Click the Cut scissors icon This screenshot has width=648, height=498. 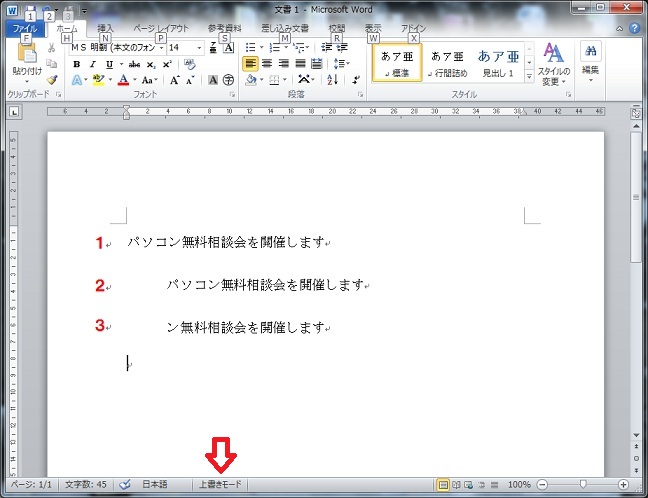51,48
